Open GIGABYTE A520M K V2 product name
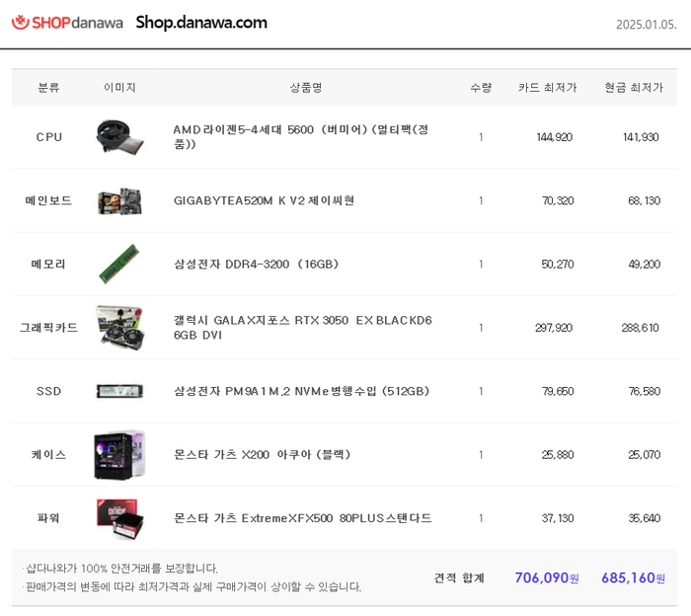 coord(264,200)
